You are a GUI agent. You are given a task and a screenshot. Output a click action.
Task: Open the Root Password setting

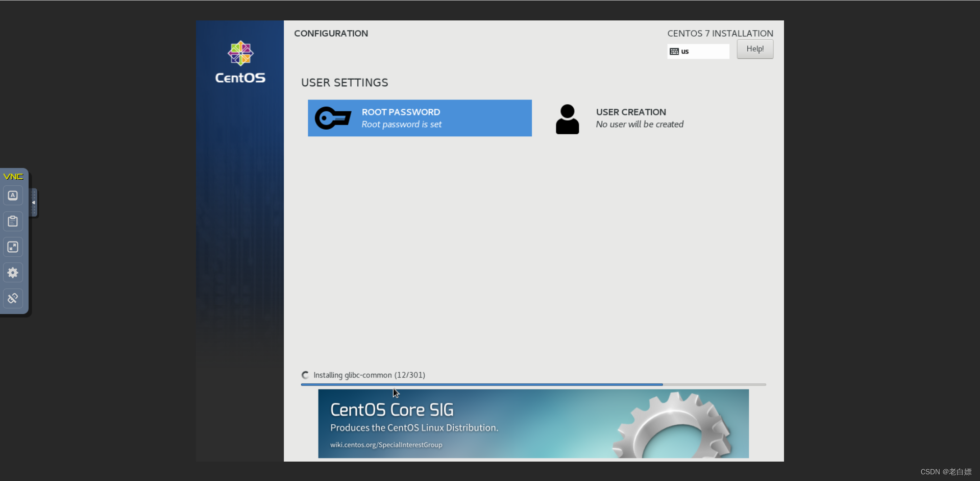(x=420, y=118)
